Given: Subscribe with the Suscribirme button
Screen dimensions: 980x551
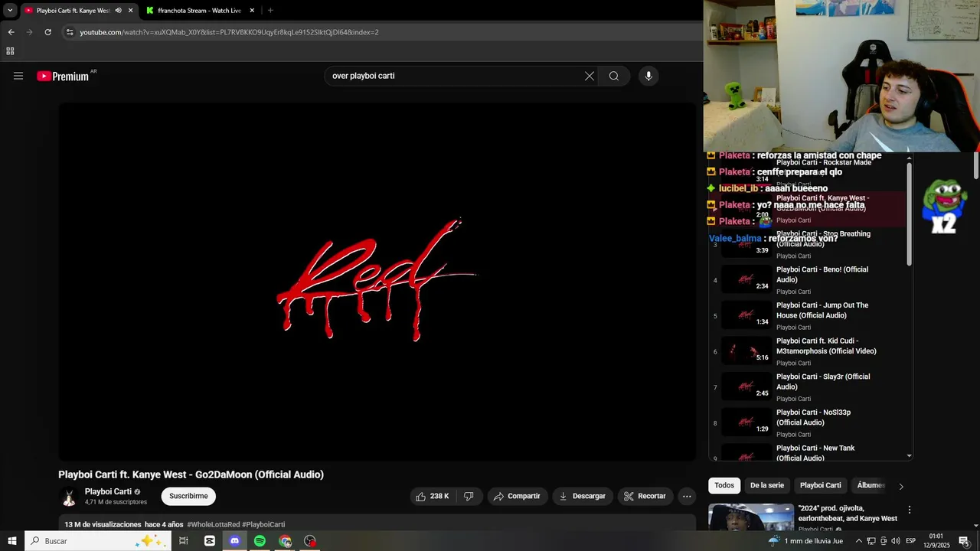Looking at the screenshot, I should 188,496.
